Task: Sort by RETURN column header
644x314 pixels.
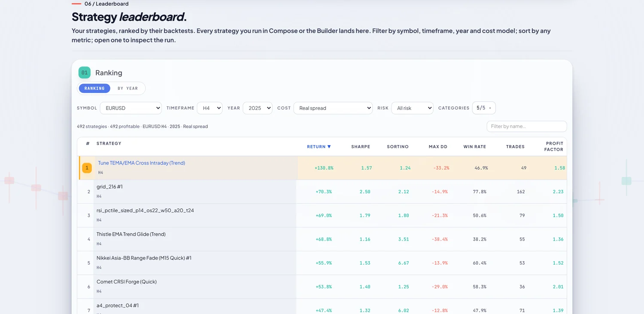Action: 319,146
